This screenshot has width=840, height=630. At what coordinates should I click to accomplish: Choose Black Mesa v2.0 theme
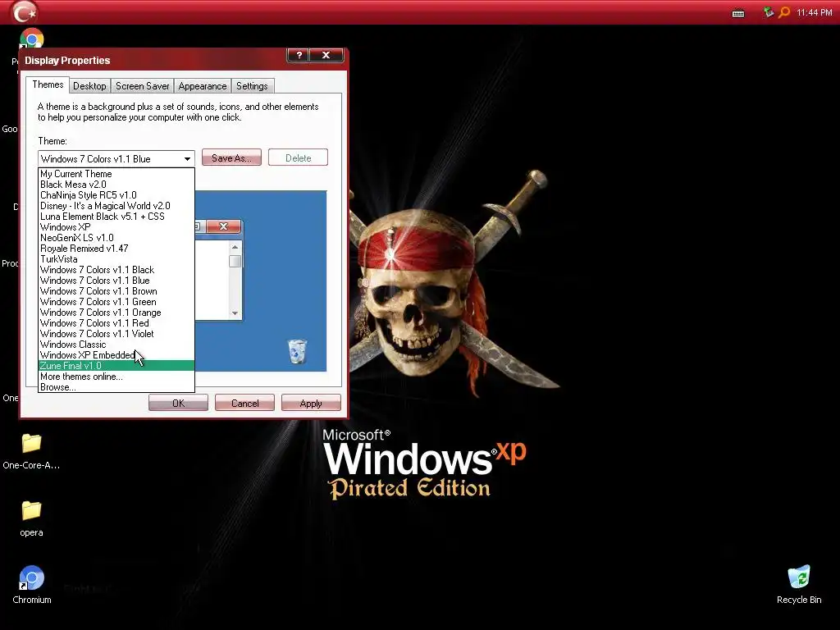(116, 185)
